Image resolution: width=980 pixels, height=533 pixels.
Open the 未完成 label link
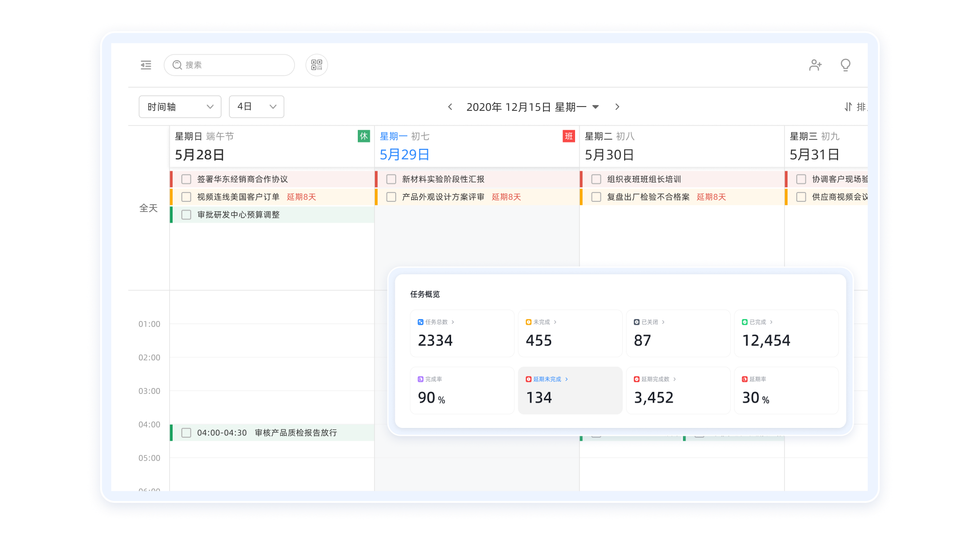tap(542, 322)
